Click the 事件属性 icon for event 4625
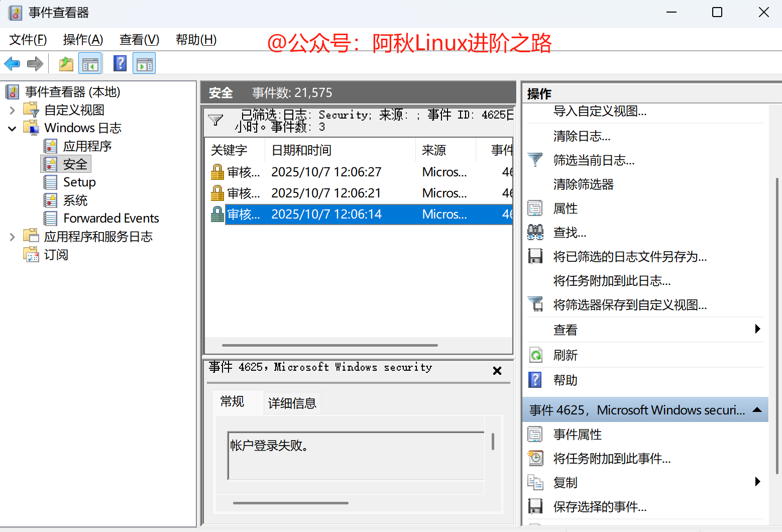This screenshot has width=782, height=532. tap(535, 434)
